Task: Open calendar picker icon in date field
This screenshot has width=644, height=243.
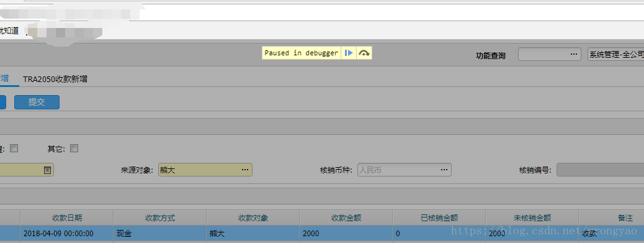Action: (48, 170)
